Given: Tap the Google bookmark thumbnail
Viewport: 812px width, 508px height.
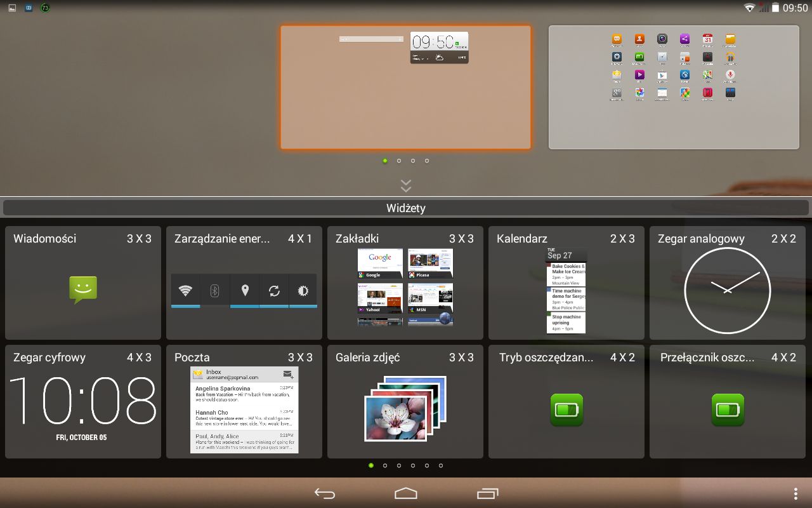Looking at the screenshot, I should click(x=380, y=264).
